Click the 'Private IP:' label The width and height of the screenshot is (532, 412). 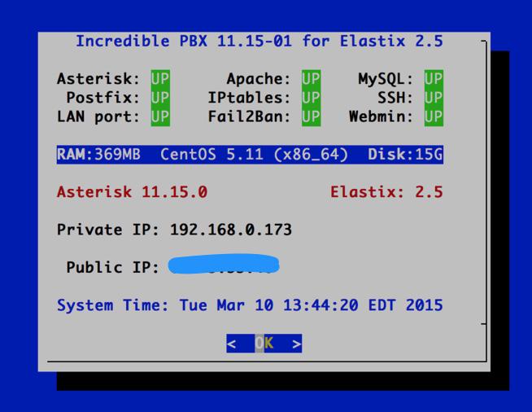point(108,230)
